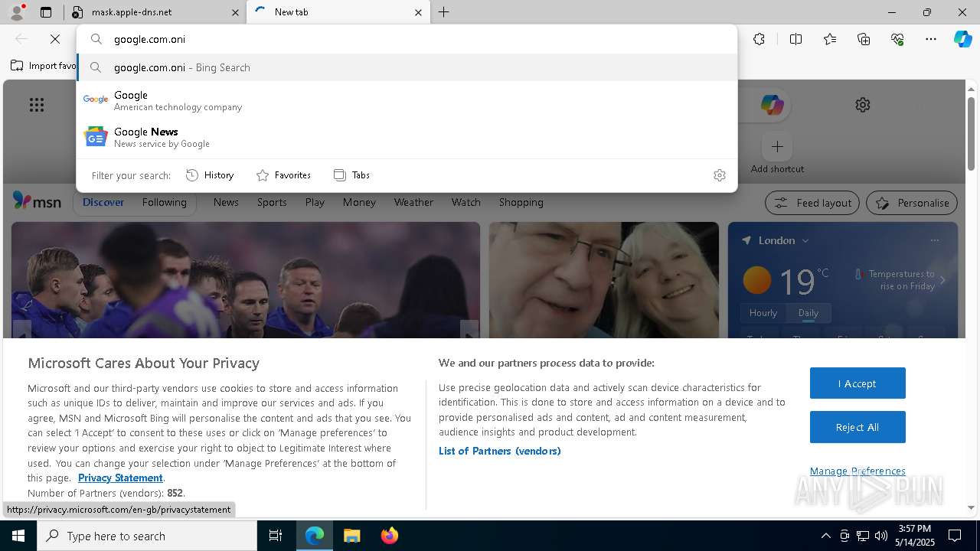Screen dimensions: 980x551
Task: Filter search by Favorites
Action: click(x=283, y=175)
